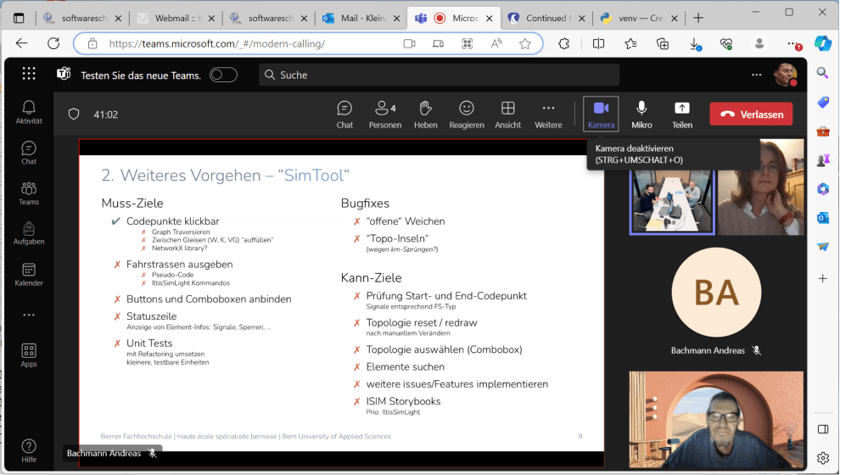Deactivate camera with Kamera button

pos(601,115)
